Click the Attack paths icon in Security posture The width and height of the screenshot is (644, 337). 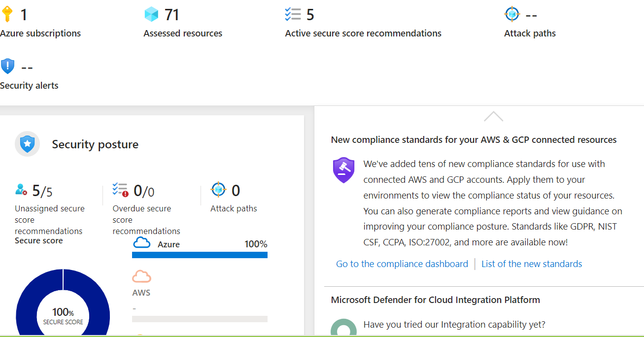coord(218,189)
